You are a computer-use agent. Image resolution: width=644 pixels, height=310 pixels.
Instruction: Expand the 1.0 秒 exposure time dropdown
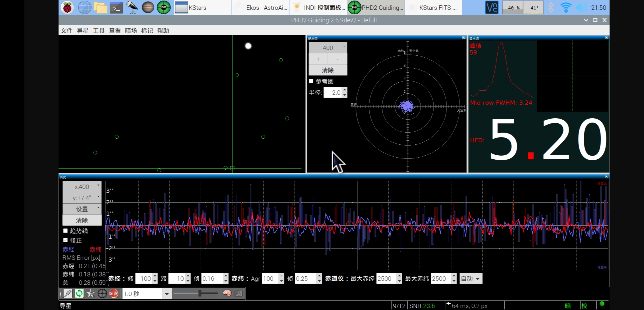(166, 294)
